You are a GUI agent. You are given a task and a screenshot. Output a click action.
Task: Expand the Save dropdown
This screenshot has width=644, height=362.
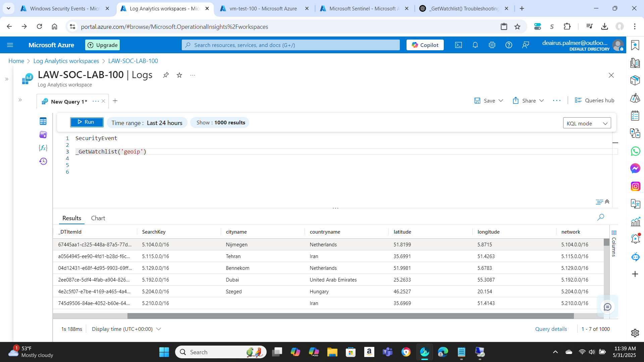501,101
